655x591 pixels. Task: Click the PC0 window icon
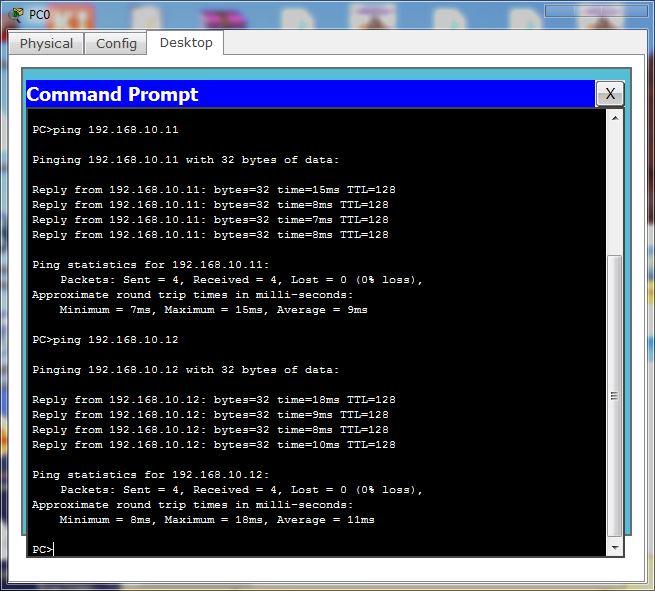coord(17,15)
